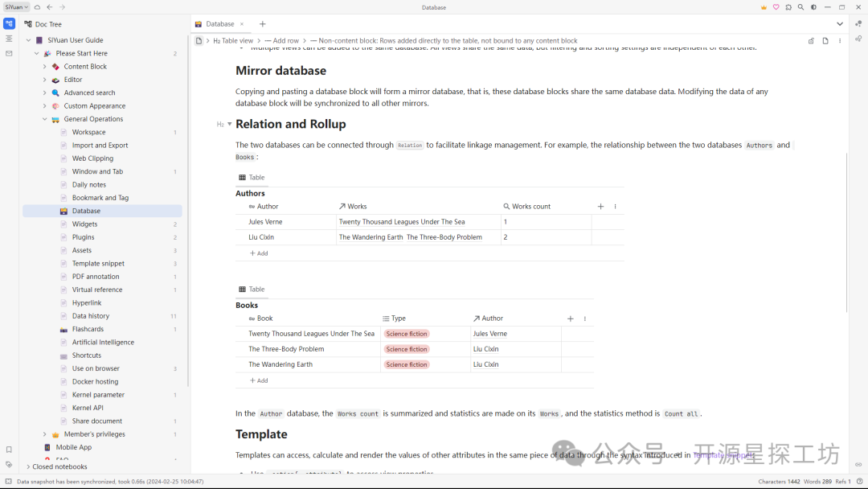Open the Template snippet link
This screenshot has height=489, width=868.
(723, 455)
